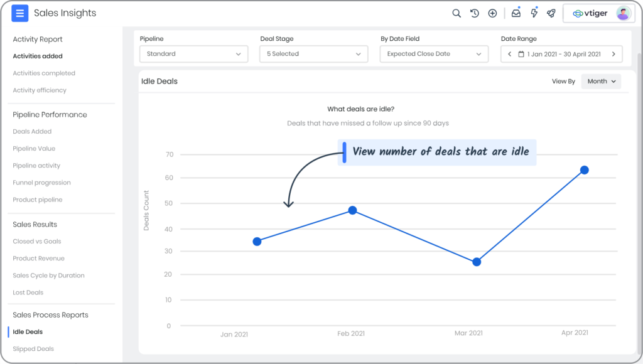This screenshot has height=364, width=643.
Task: Open the recent history clock icon
Action: click(x=475, y=13)
